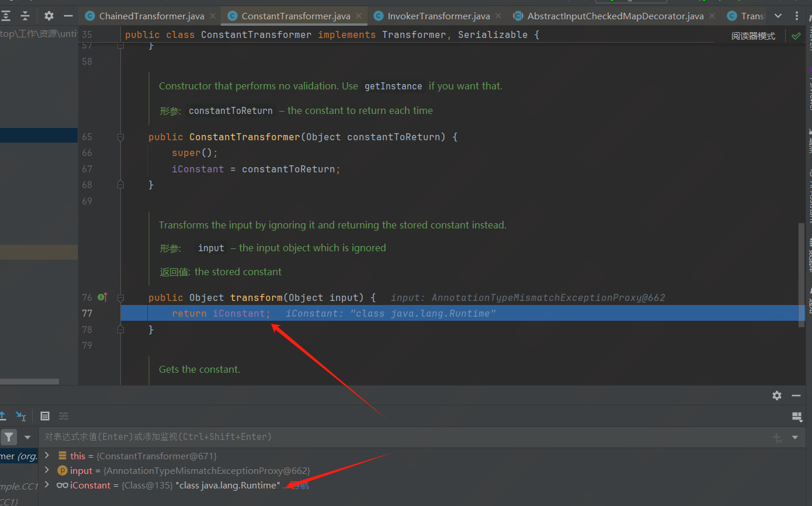812x506 pixels.
Task: Click the super(); call on line 66
Action: tap(195, 153)
